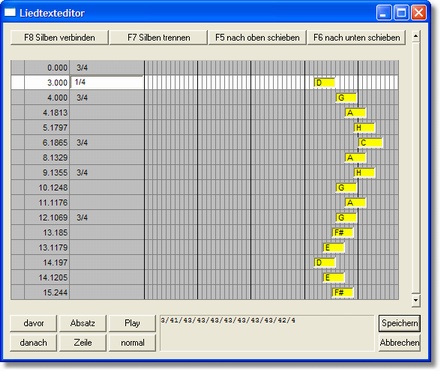This screenshot has height=371, width=440.
Task: Click time value 4.000
Action: coord(57,98)
